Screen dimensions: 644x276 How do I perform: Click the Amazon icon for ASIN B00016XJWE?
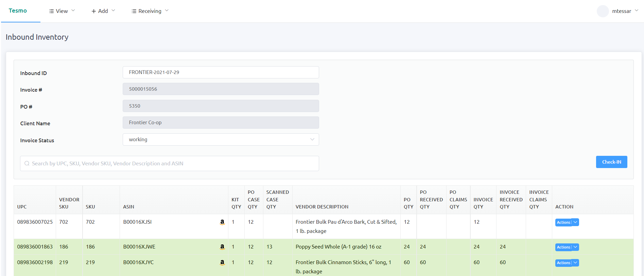click(222, 247)
